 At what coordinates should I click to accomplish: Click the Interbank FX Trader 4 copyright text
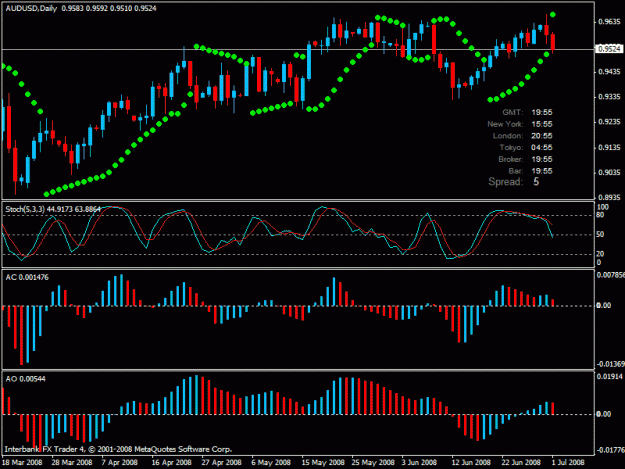click(118, 449)
